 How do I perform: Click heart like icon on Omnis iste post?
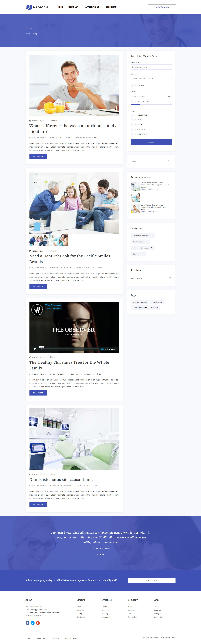point(94,486)
